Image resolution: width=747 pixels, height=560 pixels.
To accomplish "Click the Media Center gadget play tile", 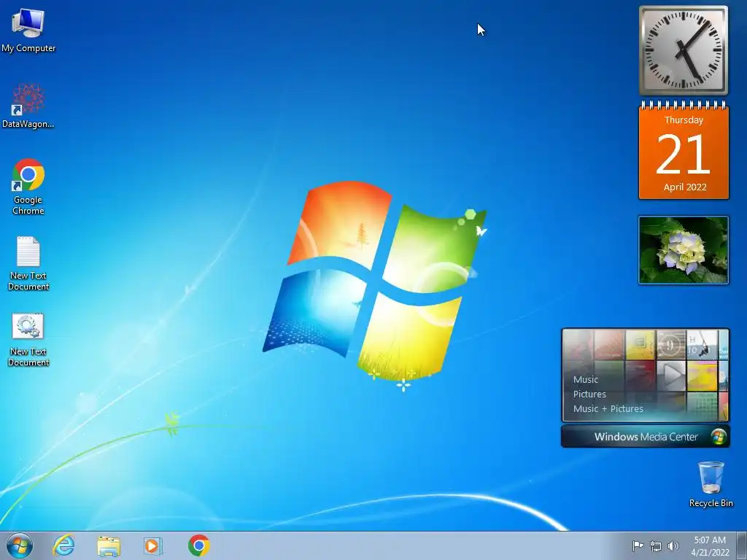I will click(671, 376).
